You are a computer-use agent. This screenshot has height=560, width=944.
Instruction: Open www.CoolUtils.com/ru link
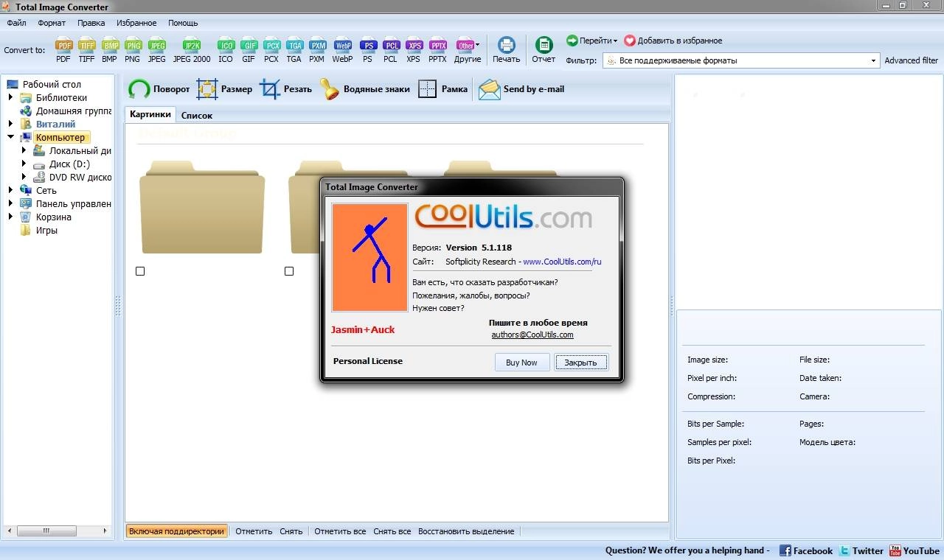pos(563,262)
